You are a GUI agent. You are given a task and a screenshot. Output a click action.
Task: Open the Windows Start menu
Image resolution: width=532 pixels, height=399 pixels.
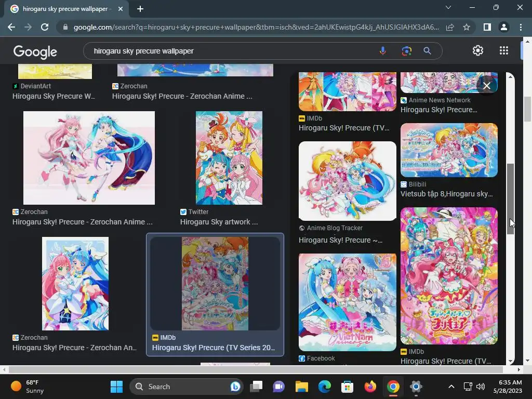pos(116,387)
